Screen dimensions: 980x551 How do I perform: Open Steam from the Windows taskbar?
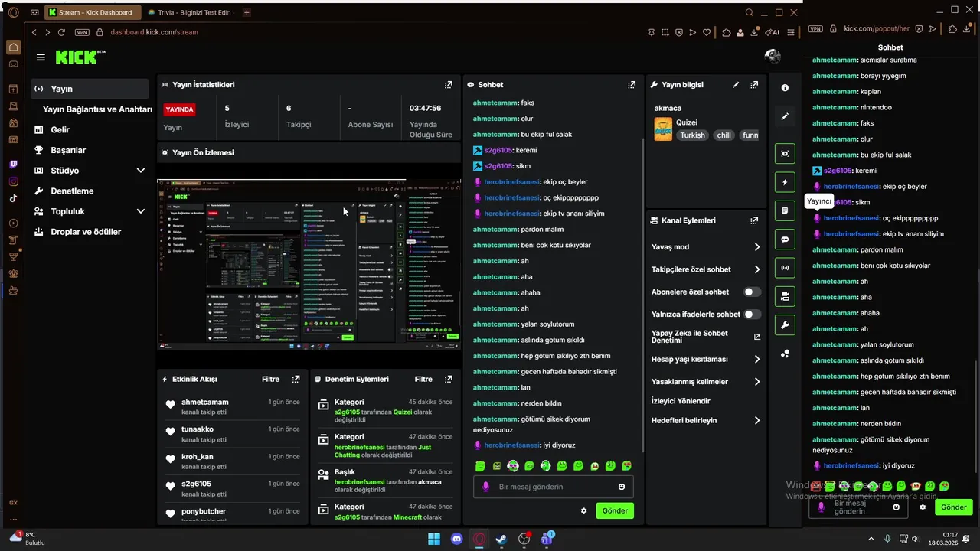tap(501, 539)
